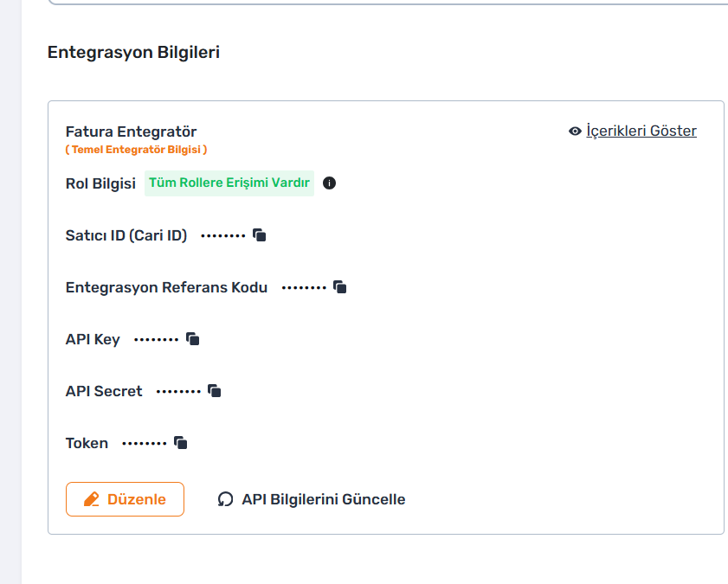The height and width of the screenshot is (584, 728).
Task: Select the masked API Secret dots
Action: click(x=178, y=392)
